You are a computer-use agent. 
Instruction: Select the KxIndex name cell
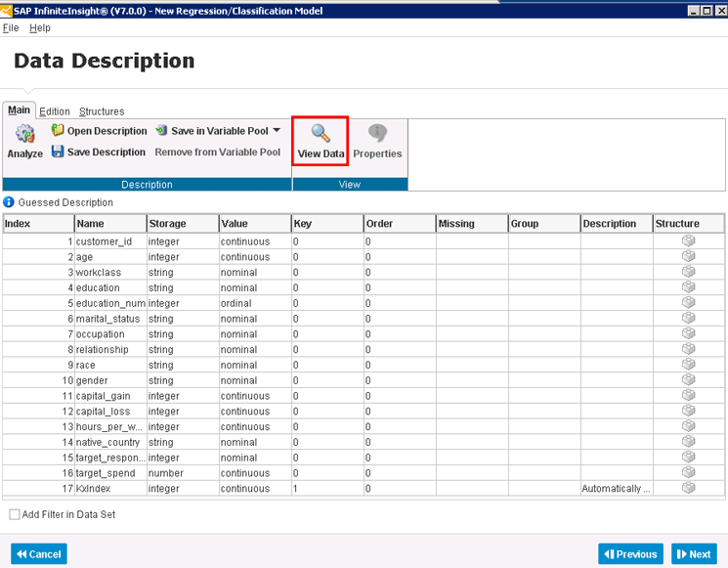pyautogui.click(x=110, y=489)
